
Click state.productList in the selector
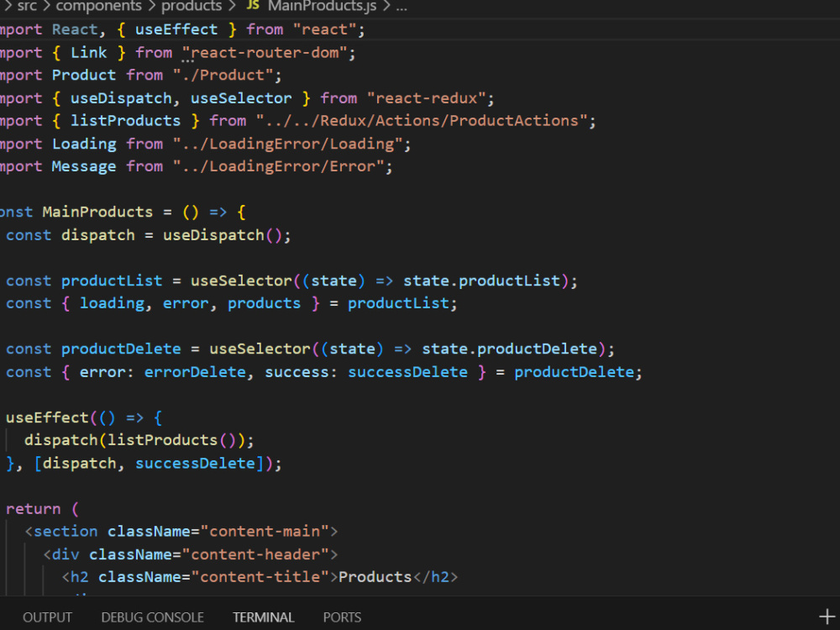481,281
